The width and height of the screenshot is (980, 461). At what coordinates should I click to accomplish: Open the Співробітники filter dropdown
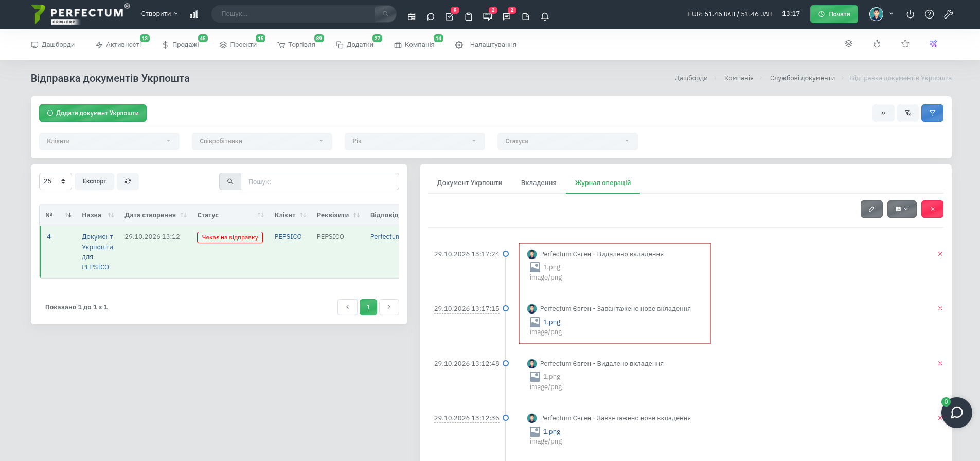262,141
